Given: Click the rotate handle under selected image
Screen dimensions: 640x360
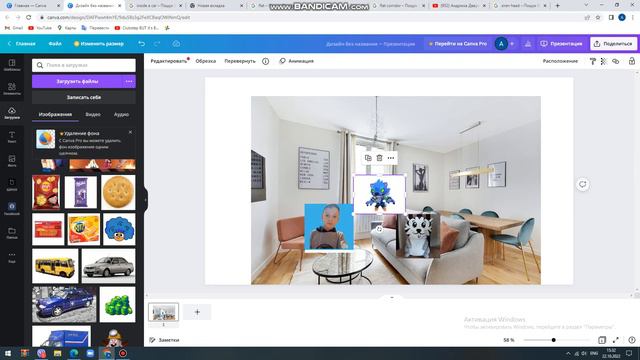Looking at the screenshot, I should (x=379, y=229).
